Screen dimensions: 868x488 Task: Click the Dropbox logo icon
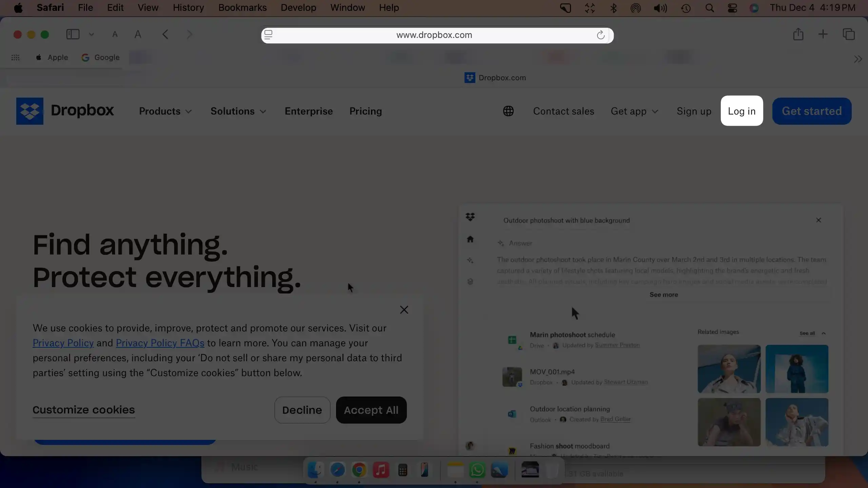coord(30,111)
